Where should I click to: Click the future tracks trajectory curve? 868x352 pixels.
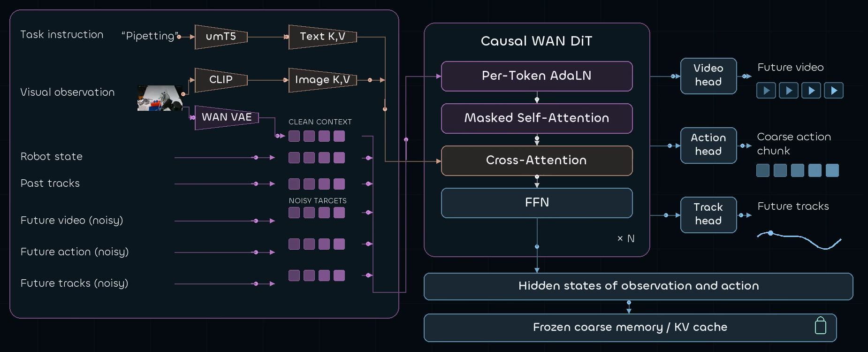799,240
